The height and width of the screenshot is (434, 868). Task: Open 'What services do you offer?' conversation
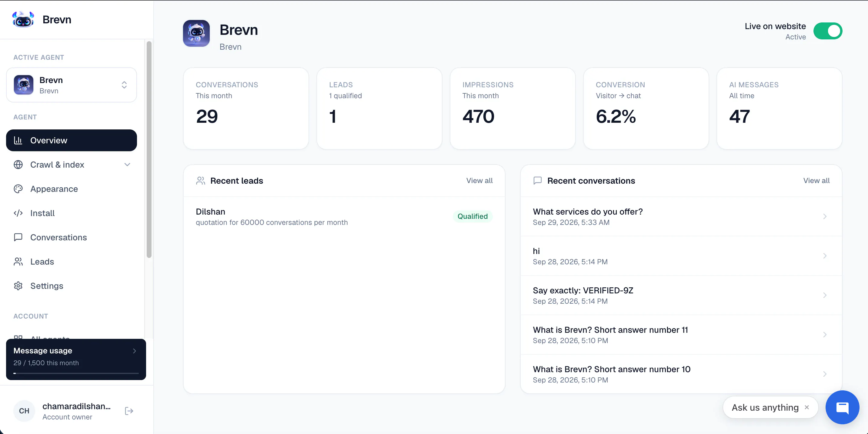(681, 216)
